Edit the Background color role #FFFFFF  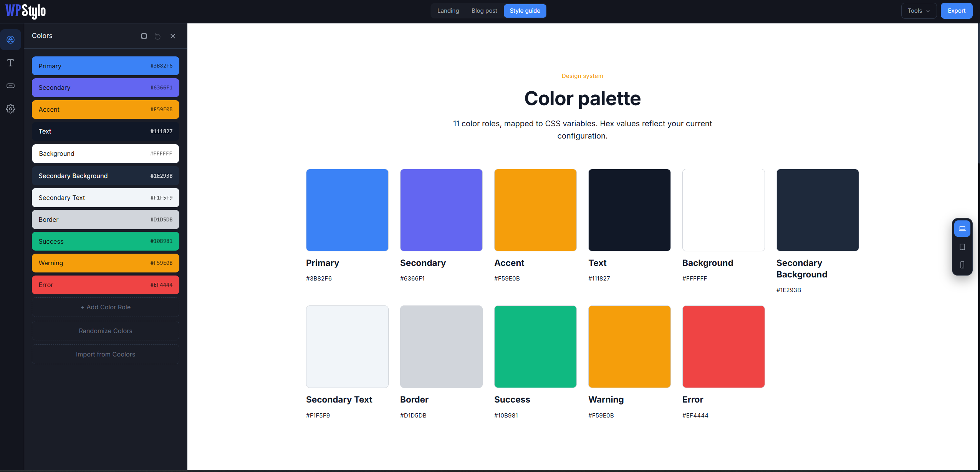click(x=106, y=153)
